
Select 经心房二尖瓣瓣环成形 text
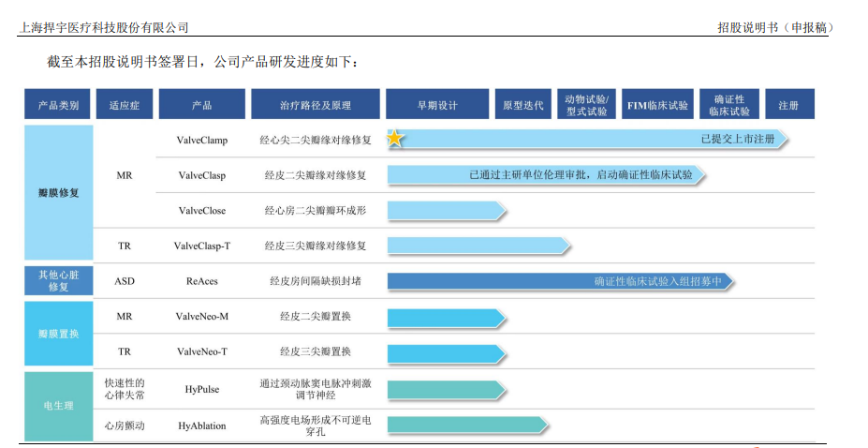(315, 211)
